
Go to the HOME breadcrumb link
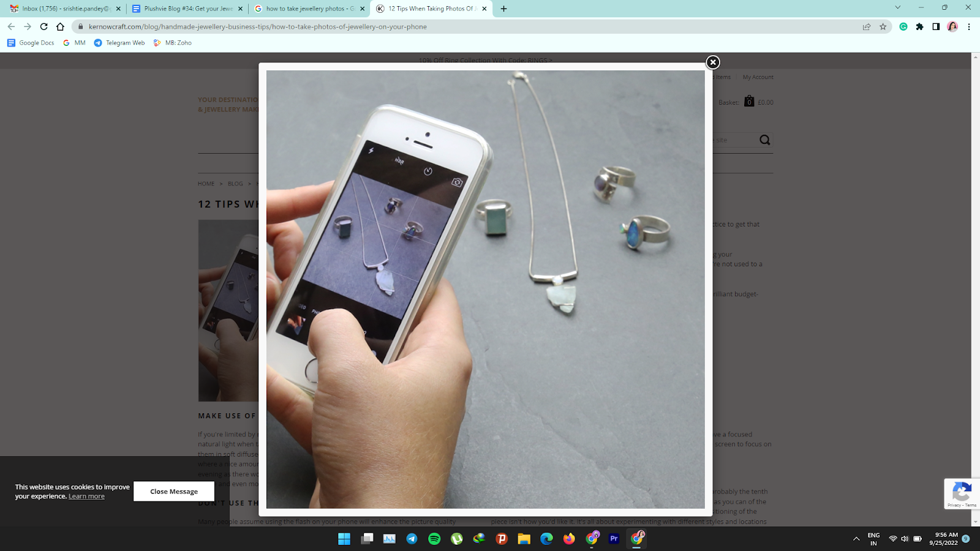point(206,184)
